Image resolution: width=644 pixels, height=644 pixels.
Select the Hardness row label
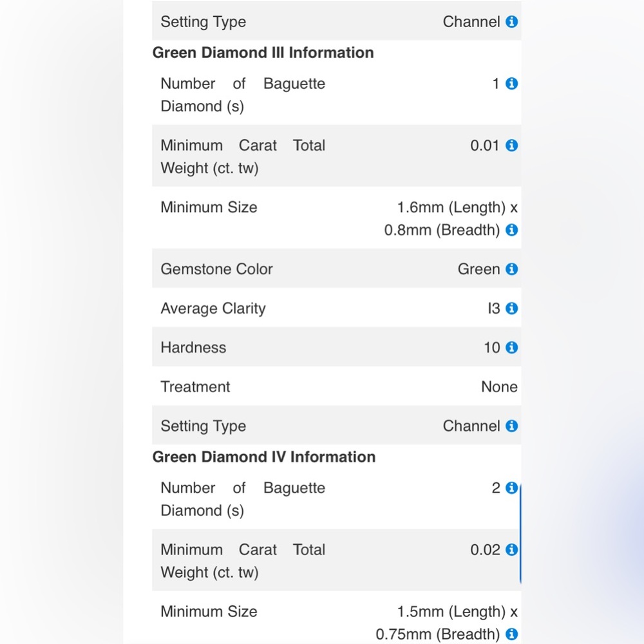[x=193, y=348]
